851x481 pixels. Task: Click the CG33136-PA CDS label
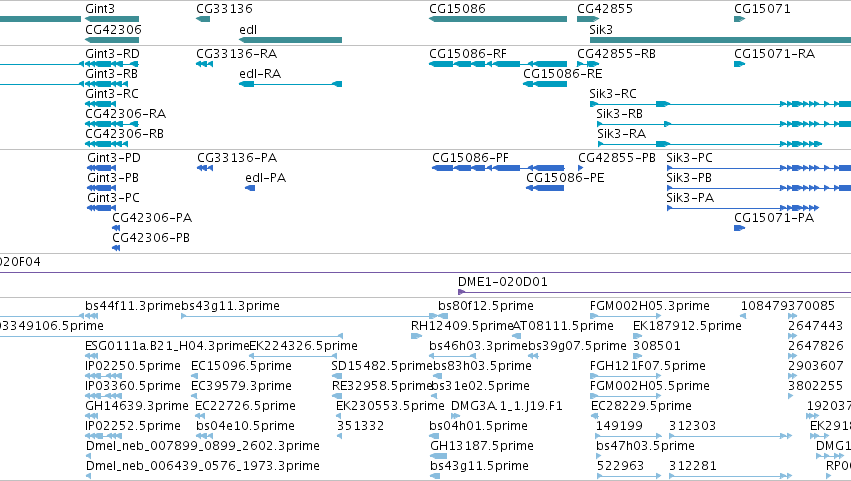tap(237, 158)
